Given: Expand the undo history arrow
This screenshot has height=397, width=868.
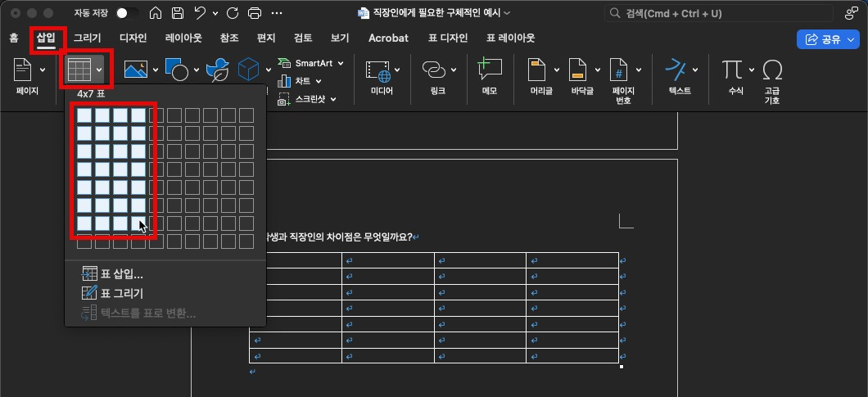Looking at the screenshot, I should coord(215,13).
